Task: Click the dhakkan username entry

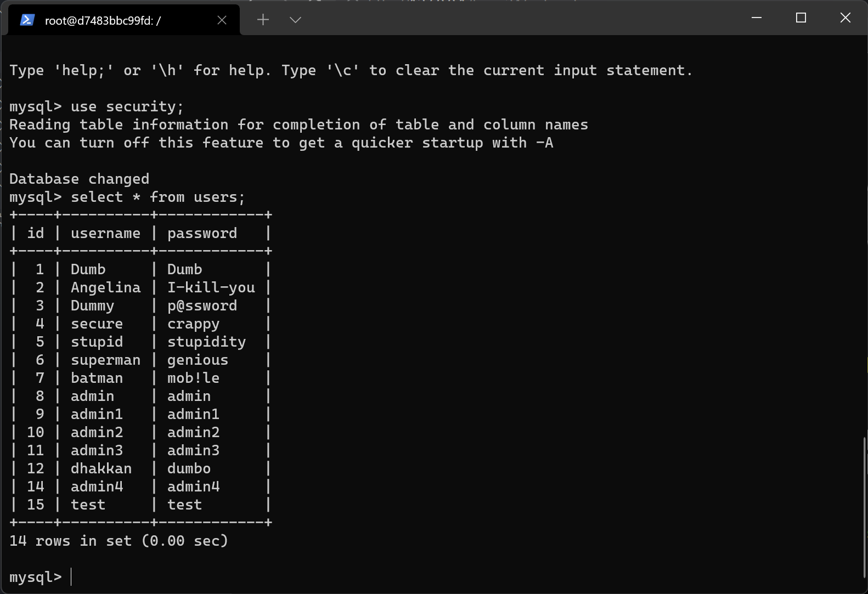Action: point(101,468)
